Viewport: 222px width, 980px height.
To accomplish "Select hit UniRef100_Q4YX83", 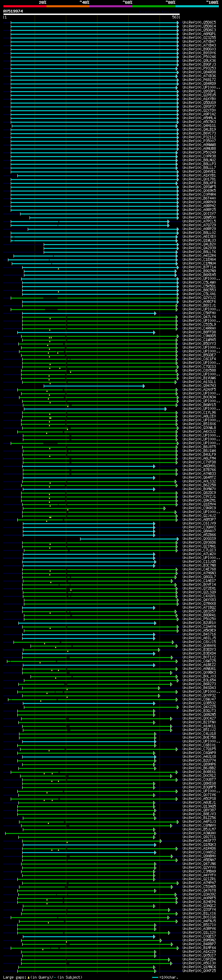I will point(199,600).
